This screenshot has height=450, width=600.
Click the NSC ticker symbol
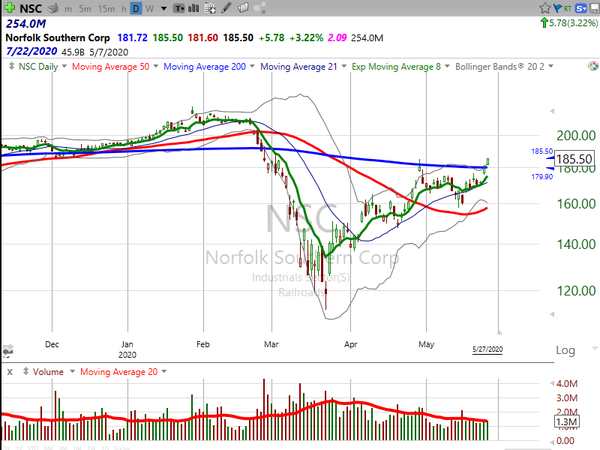click(x=29, y=7)
